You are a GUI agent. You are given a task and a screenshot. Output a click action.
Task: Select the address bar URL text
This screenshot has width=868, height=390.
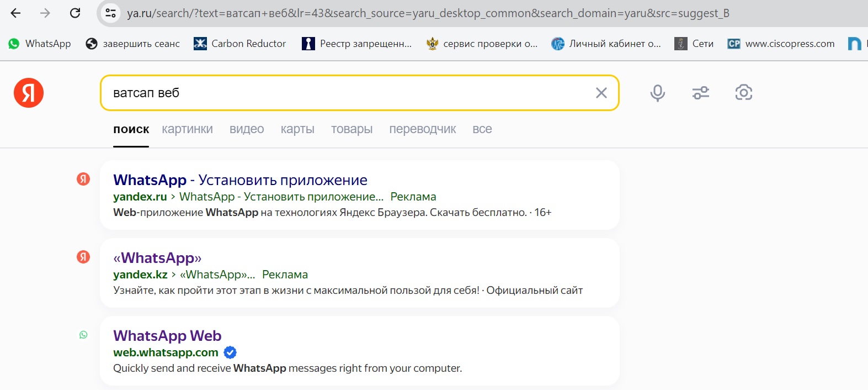(428, 13)
